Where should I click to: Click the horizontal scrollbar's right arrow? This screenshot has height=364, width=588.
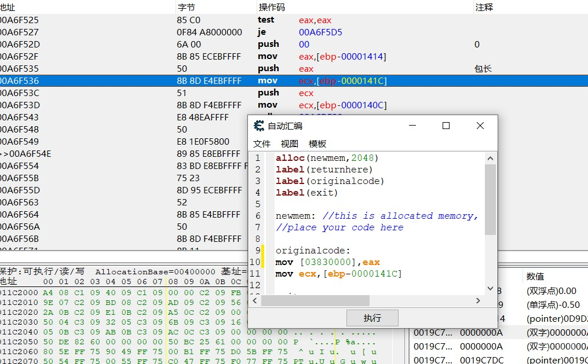479,300
